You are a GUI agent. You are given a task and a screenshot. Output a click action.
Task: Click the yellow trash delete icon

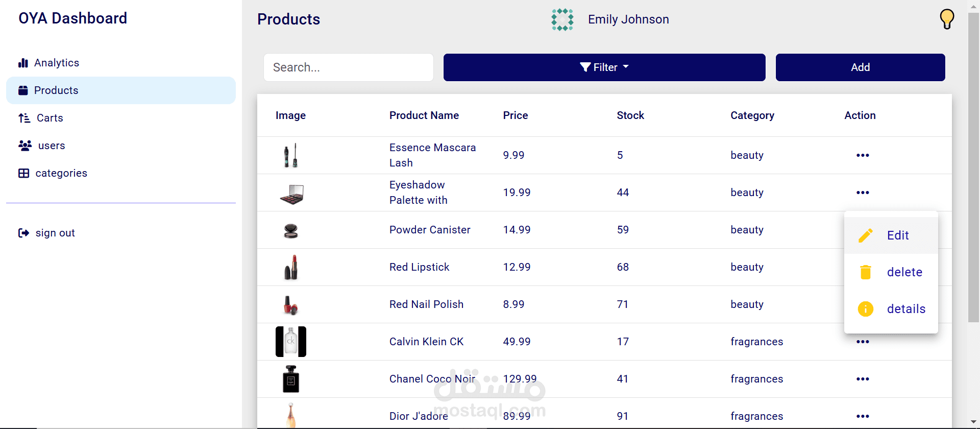point(865,272)
